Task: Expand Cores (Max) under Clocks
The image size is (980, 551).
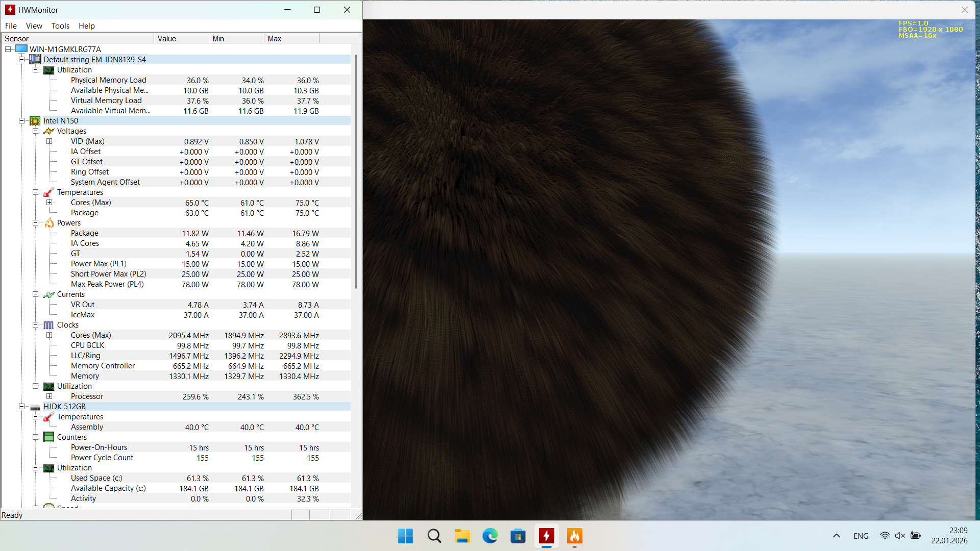Action: [x=50, y=335]
